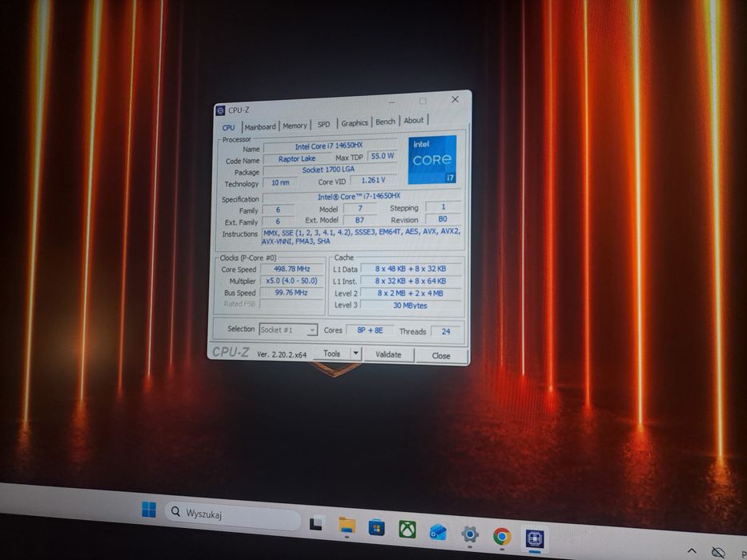Open Google Chrome from the taskbar
Image resolution: width=747 pixels, height=560 pixels.
pos(502,537)
